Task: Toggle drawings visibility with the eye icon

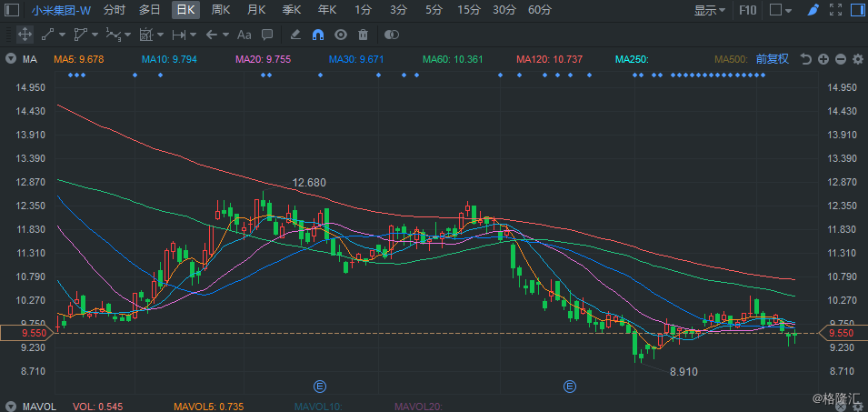Action: [341, 35]
